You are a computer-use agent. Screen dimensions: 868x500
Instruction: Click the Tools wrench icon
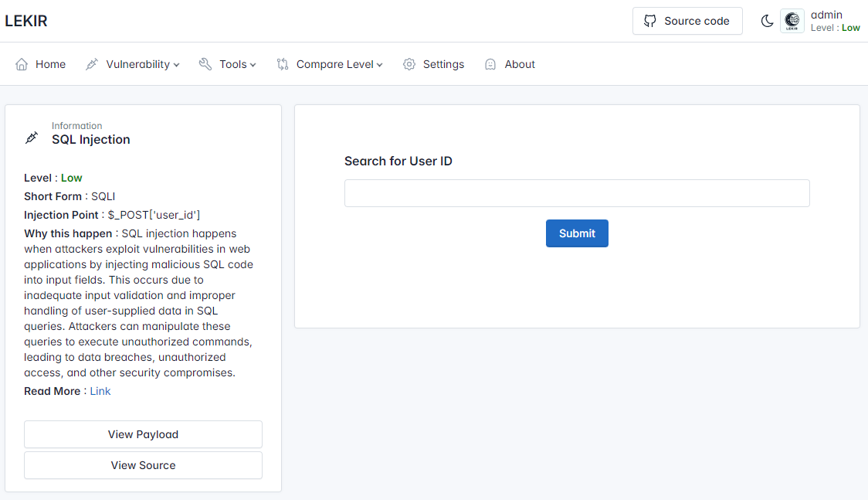(205, 64)
